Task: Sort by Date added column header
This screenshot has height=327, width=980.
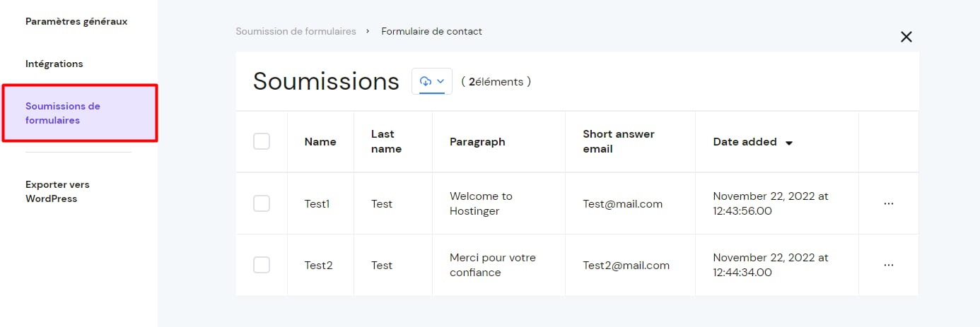Action: pyautogui.click(x=745, y=141)
